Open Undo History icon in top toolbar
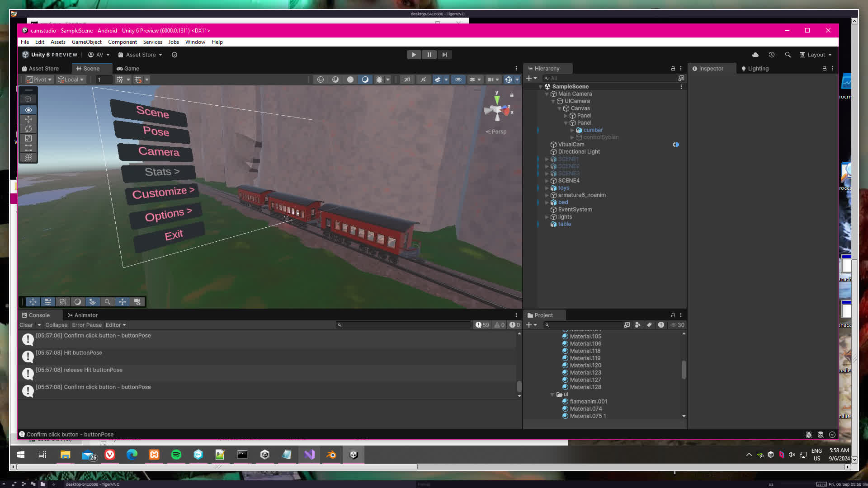868x488 pixels. coord(772,55)
